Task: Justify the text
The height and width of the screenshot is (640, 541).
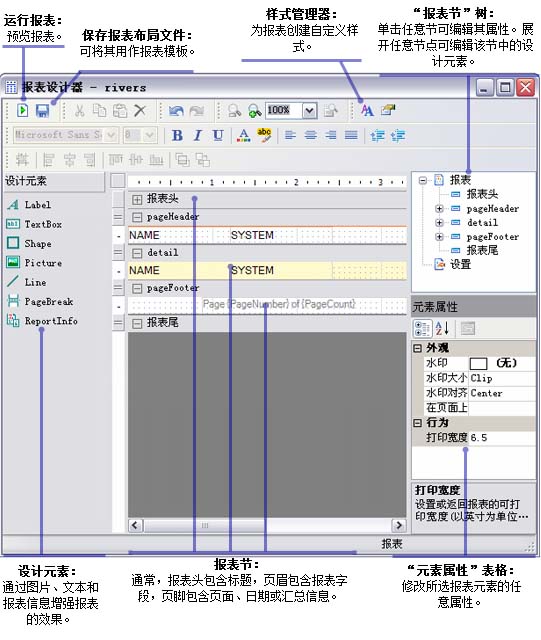Action: tap(351, 135)
